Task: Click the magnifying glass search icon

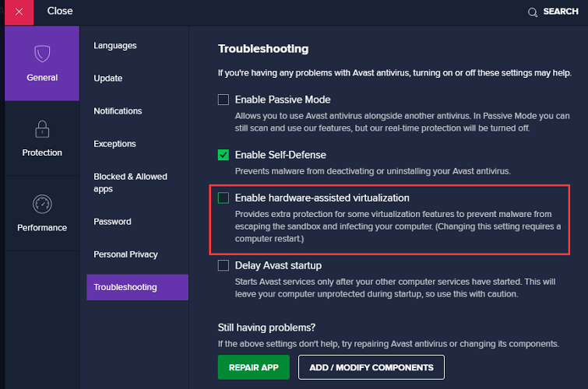Action: (533, 12)
